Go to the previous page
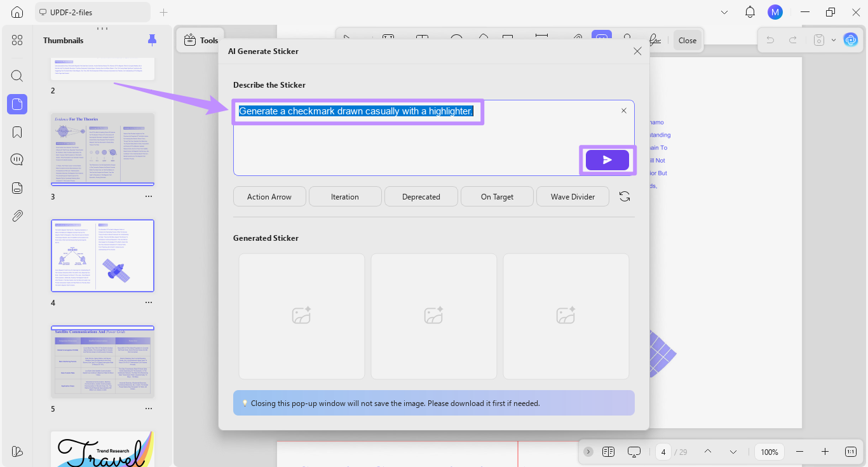 click(708, 452)
